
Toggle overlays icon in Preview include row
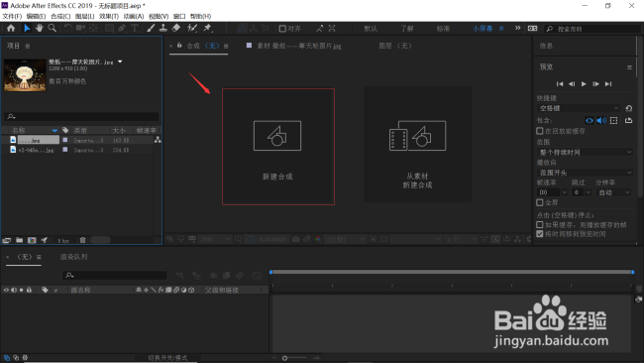point(613,120)
